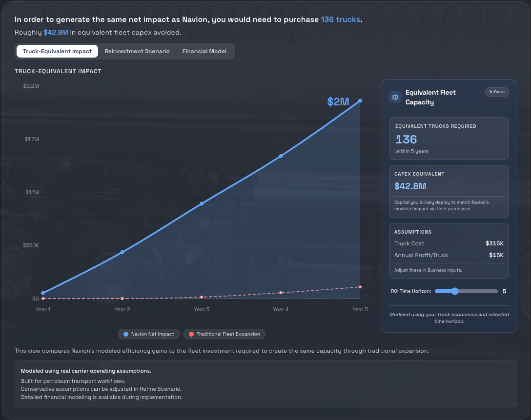The width and height of the screenshot is (531, 420).
Task: Click the ROI Time Horizon value 5
Action: [504, 291]
